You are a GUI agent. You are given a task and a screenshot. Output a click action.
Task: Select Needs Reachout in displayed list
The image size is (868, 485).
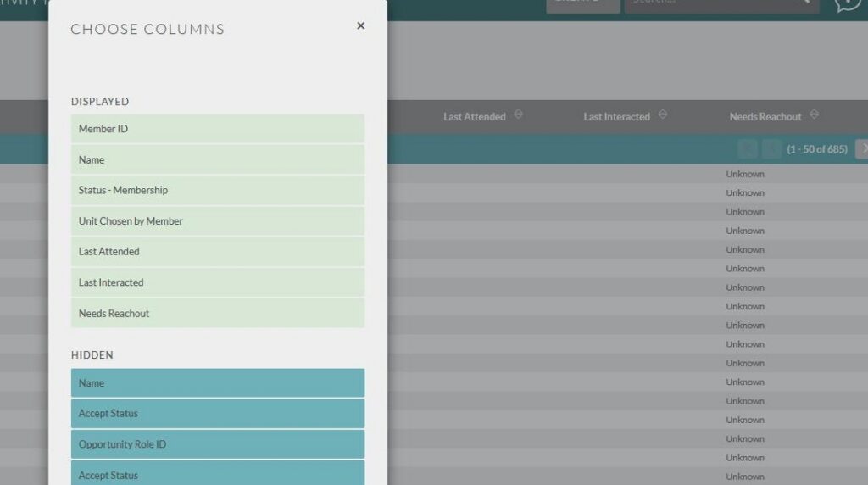click(218, 314)
